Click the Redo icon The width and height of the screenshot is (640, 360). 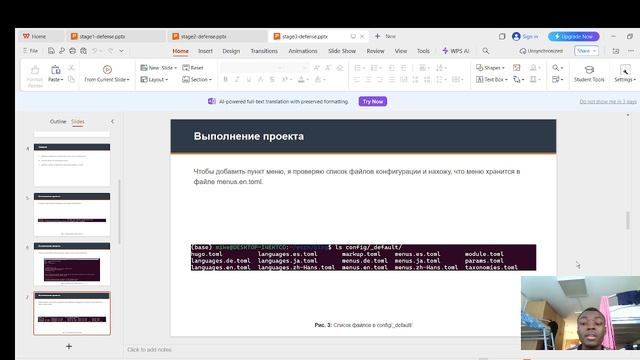click(111, 51)
